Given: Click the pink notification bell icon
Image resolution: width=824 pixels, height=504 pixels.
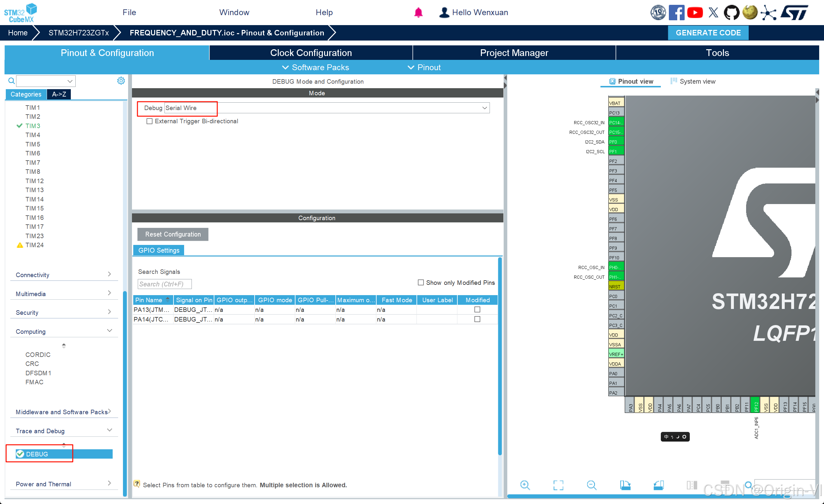Looking at the screenshot, I should (418, 13).
